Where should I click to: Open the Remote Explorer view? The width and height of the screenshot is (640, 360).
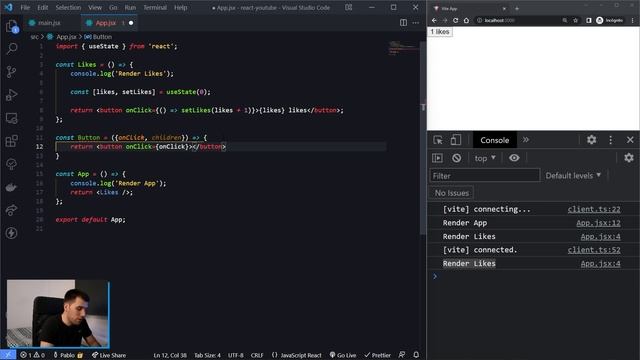coord(12,118)
